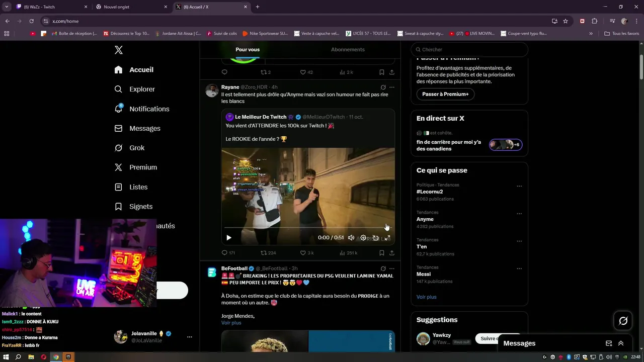Switch to Pour vous tab
This screenshot has width=644, height=362.
[x=248, y=49]
